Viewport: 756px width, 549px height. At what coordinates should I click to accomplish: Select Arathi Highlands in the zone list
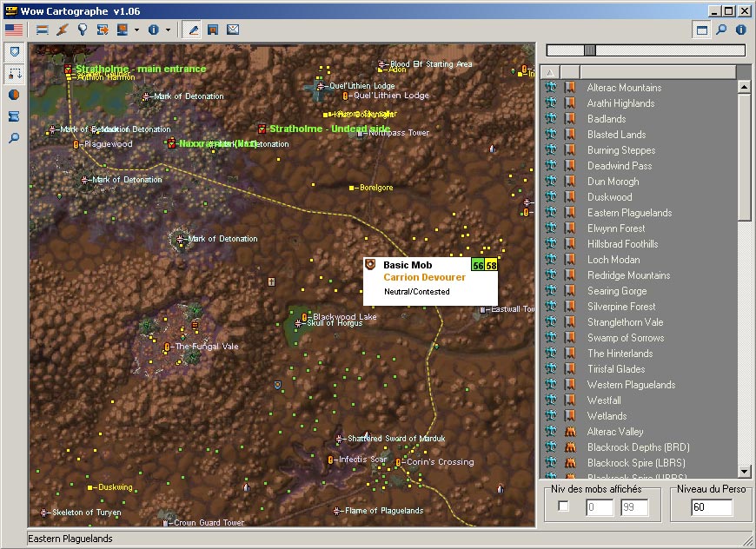620,103
